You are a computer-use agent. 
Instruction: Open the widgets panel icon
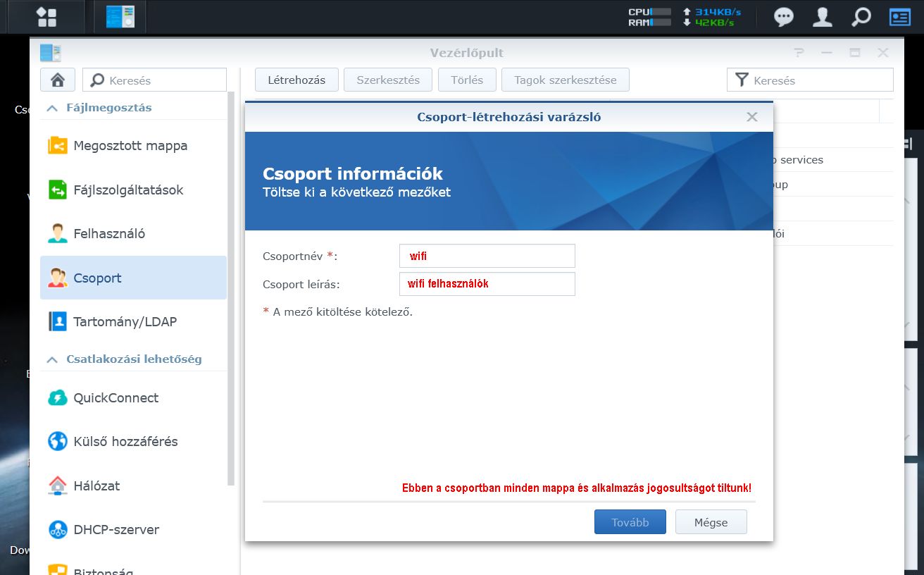coord(899,17)
